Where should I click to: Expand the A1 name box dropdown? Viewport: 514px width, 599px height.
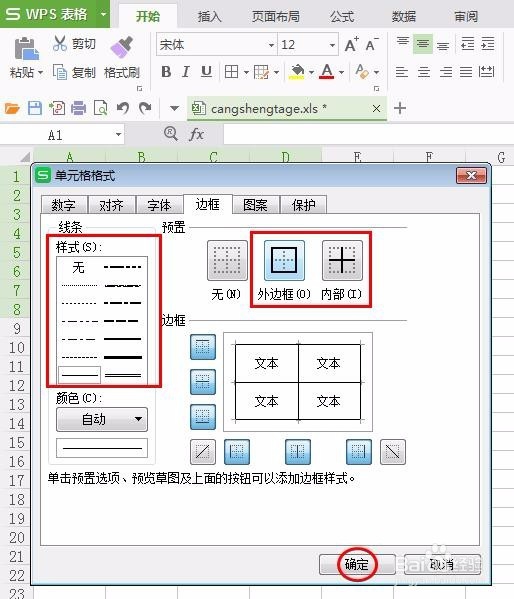coord(118,134)
